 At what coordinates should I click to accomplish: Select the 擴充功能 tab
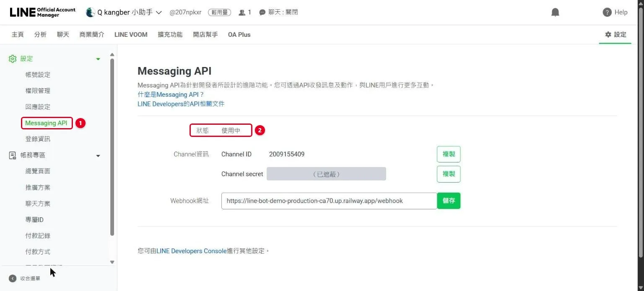170,35
